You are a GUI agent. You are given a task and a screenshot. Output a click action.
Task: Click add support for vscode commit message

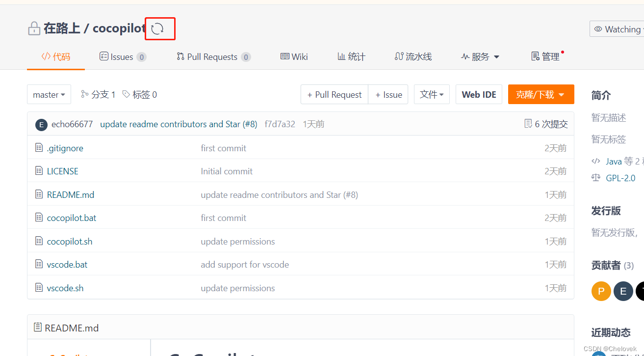pyautogui.click(x=245, y=265)
